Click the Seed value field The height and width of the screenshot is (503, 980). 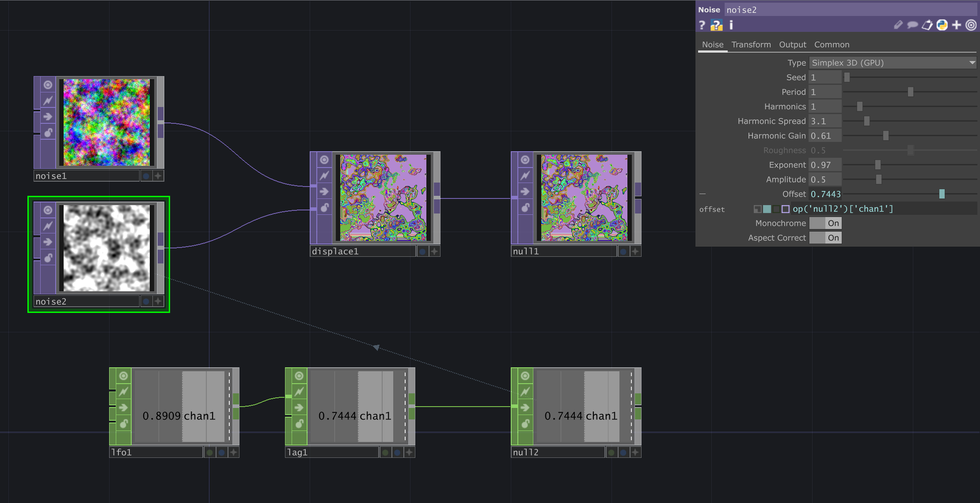(825, 78)
